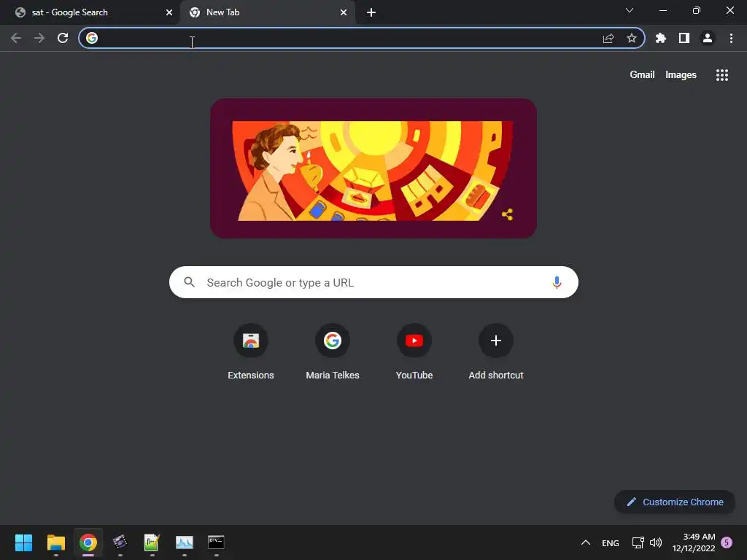Start voice search with microphone
747x560 pixels.
pyautogui.click(x=557, y=282)
